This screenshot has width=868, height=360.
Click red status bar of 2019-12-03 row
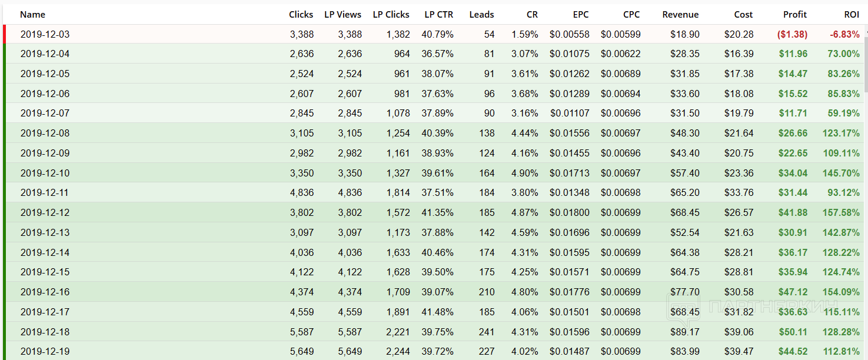coord(4,34)
